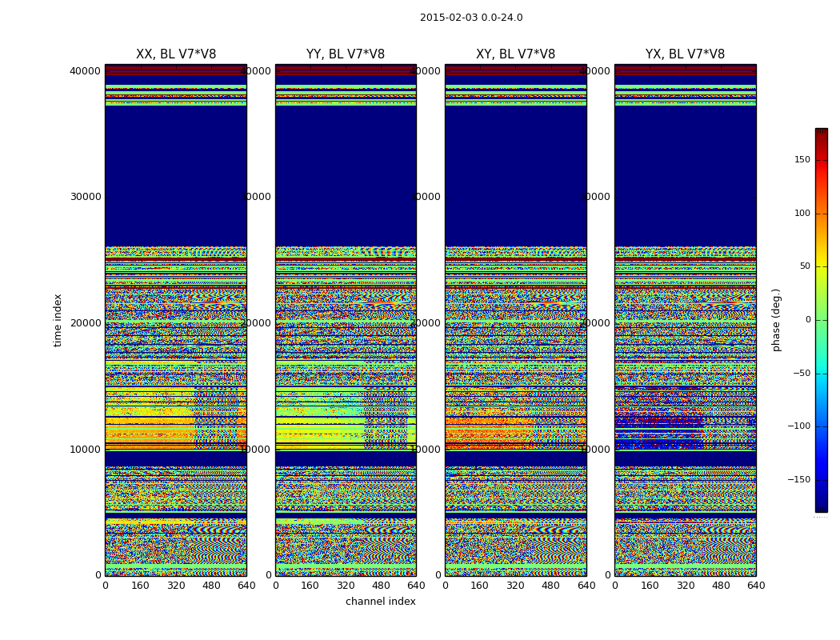The image size is (840, 640).
Task: Click x-tick '480' under the YY plot
Action: pos(381,586)
